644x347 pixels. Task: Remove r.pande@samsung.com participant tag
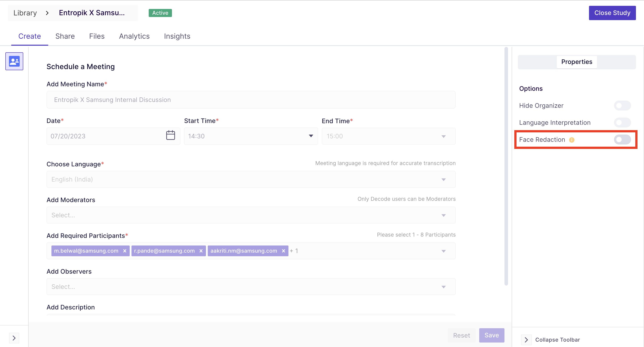(x=201, y=251)
